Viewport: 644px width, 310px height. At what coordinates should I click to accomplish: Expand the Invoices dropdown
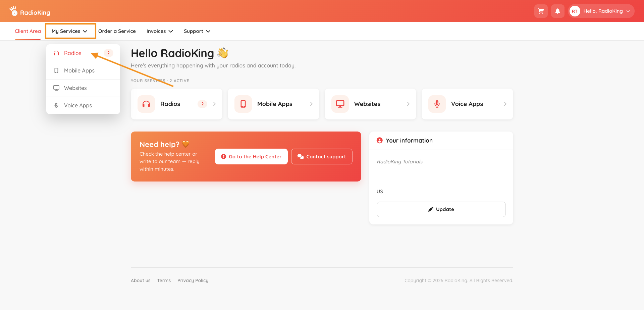pyautogui.click(x=160, y=31)
